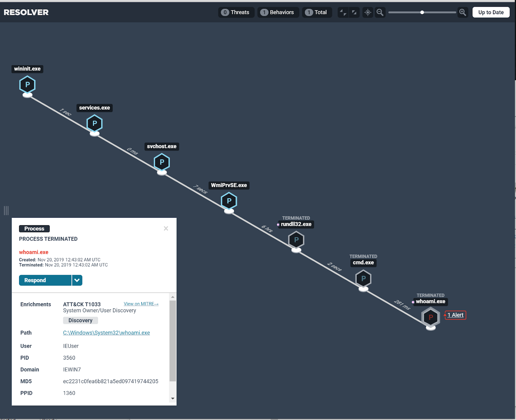Click the Process badge in panel
Viewport: 516px width, 420px height.
pos(34,229)
